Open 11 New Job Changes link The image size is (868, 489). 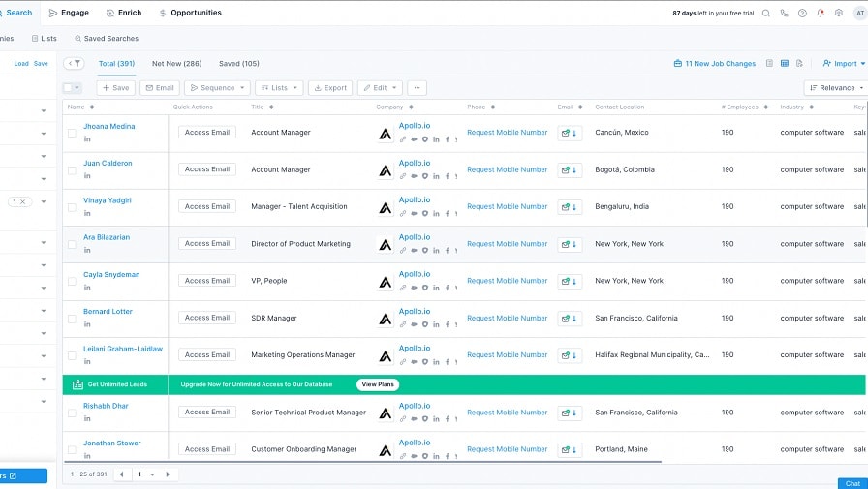click(715, 64)
